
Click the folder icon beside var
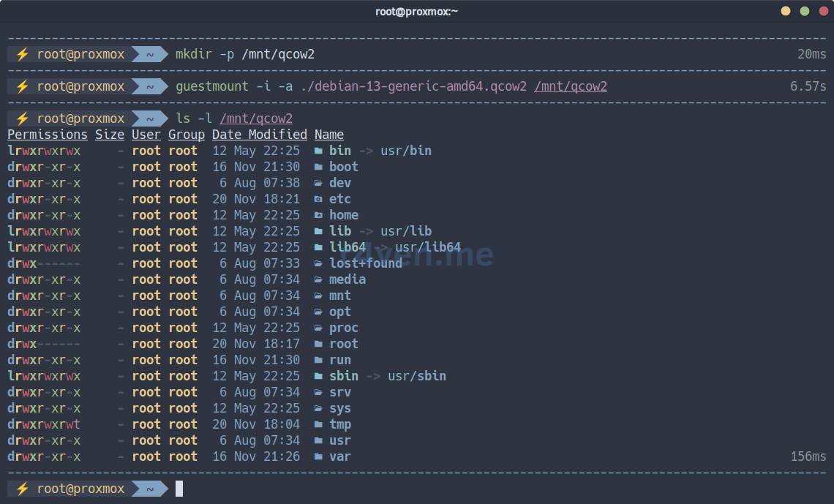(318, 456)
